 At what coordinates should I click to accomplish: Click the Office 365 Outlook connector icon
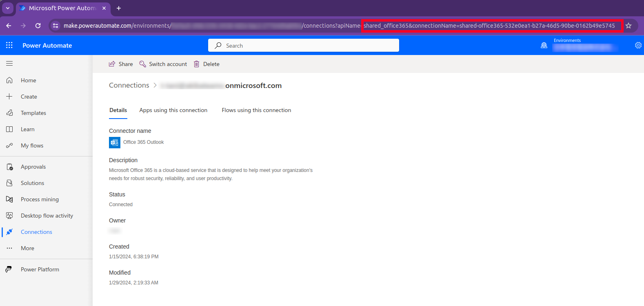click(x=115, y=142)
